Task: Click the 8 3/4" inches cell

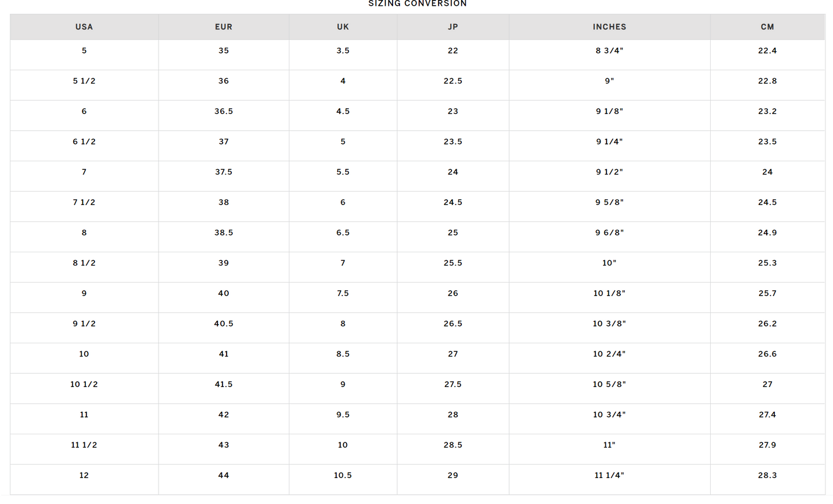Action: pos(609,51)
